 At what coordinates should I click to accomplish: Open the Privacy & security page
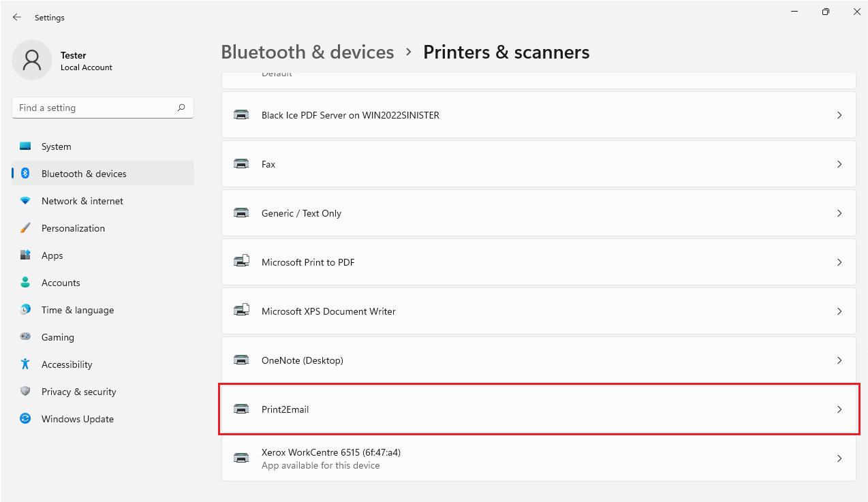pyautogui.click(x=103, y=392)
